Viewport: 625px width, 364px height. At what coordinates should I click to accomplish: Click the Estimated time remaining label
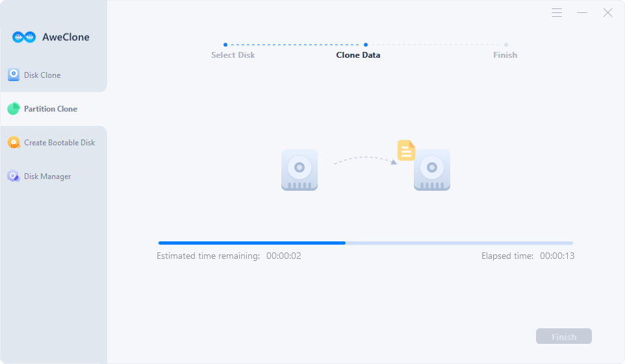(x=208, y=256)
